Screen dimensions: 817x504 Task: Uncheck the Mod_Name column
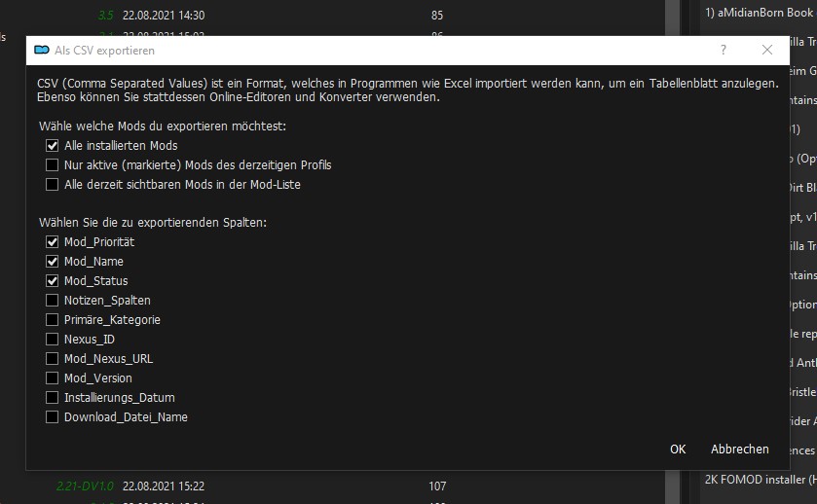coord(53,262)
